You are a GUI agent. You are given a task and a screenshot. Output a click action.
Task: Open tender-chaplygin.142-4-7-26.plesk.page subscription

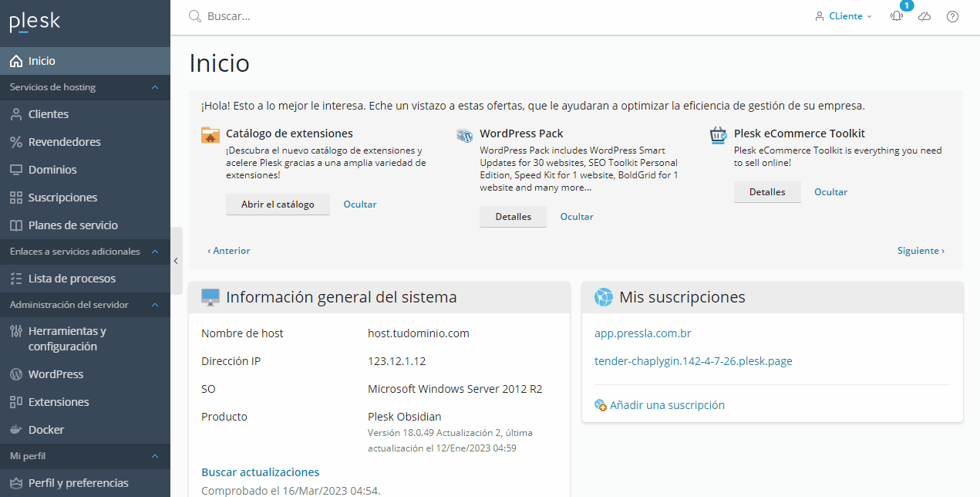pos(693,361)
